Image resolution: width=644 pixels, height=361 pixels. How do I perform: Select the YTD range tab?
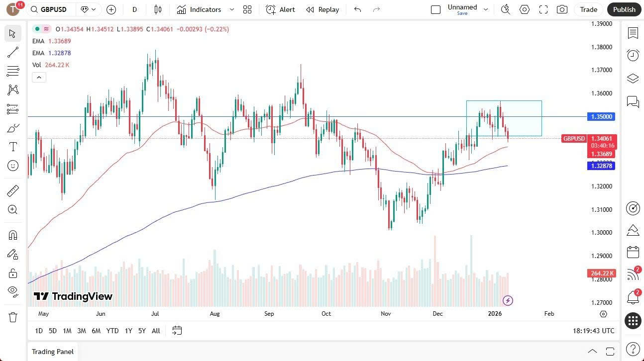[112, 331]
